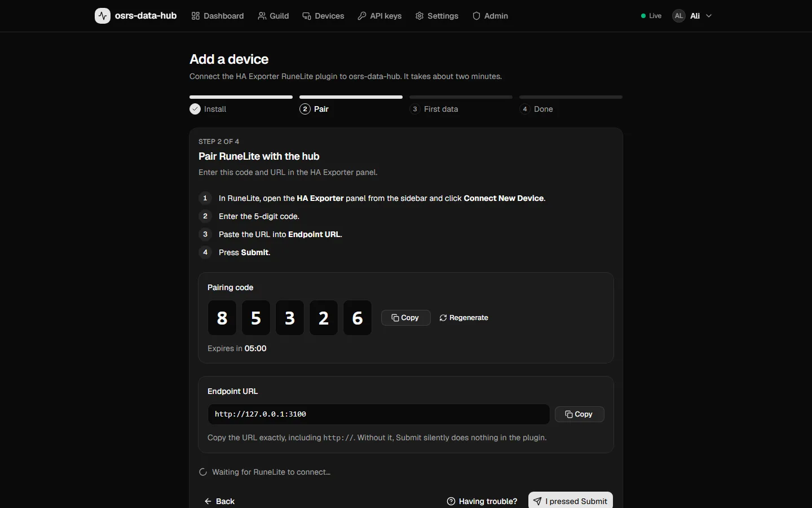Copy the Endpoint URL
The height and width of the screenshot is (508, 812).
pos(580,414)
